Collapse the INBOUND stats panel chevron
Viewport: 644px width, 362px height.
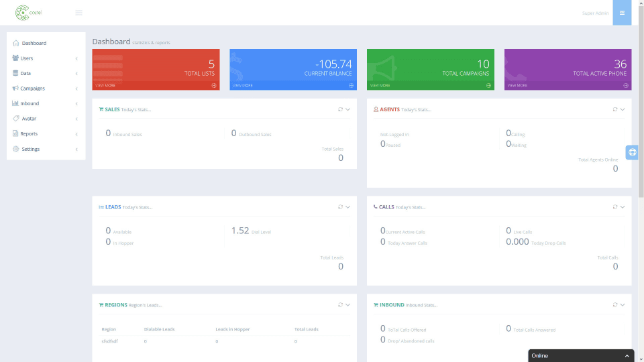pos(623,304)
